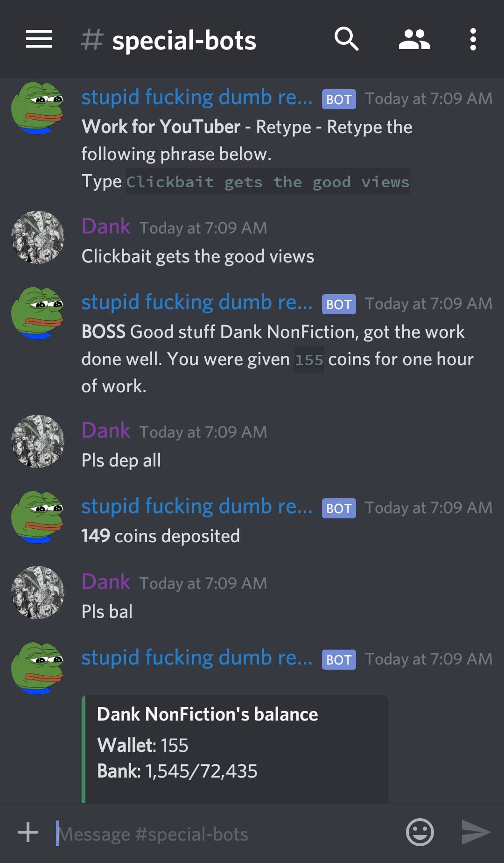The width and height of the screenshot is (504, 863).
Task: Open the three-dot overflow menu
Action: (473, 39)
